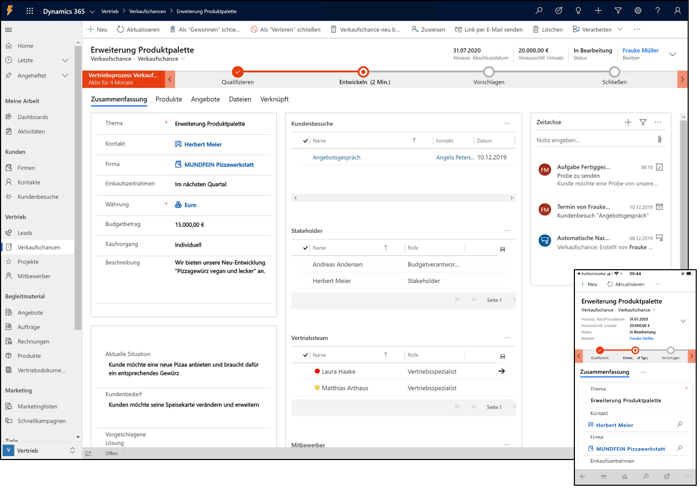
Task: Open advanced find filter icon in top bar
Action: pos(618,11)
